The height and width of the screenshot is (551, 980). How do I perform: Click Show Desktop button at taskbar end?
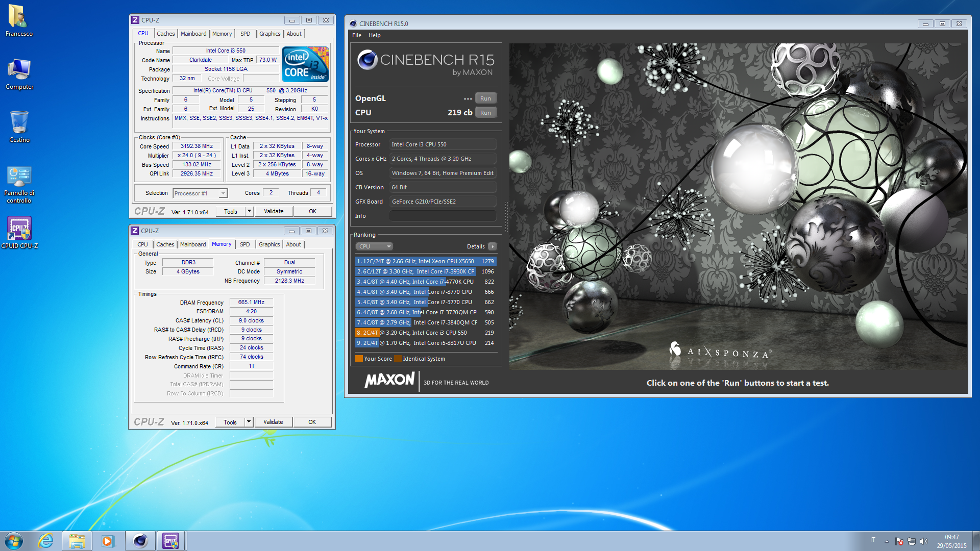pos(976,541)
